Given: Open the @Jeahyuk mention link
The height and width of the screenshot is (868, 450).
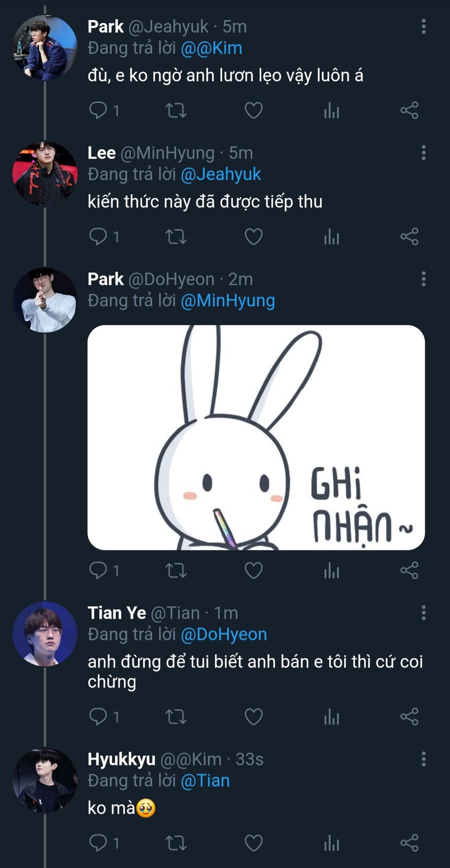Looking at the screenshot, I should click(x=221, y=175).
